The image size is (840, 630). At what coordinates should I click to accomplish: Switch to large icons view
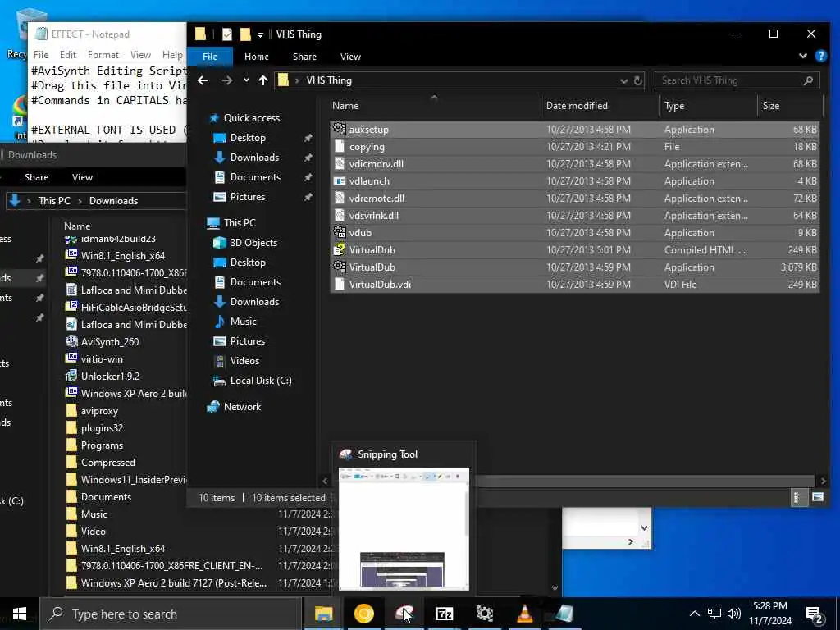coord(818,497)
